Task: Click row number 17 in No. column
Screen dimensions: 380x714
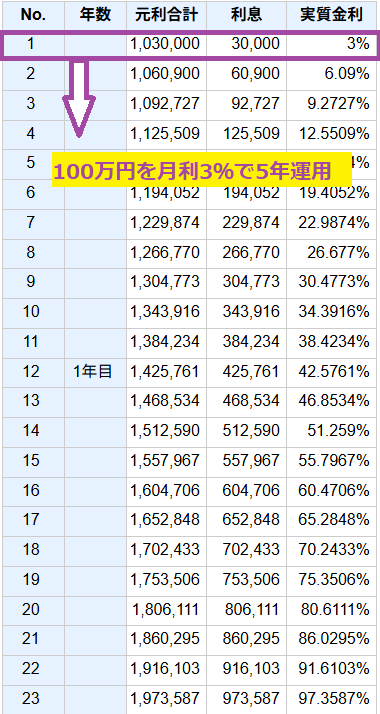Action: click(33, 520)
